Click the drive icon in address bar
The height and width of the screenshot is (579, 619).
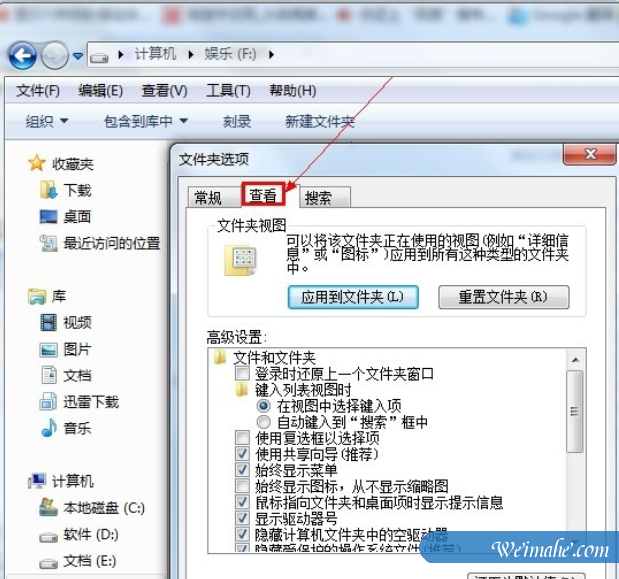pos(99,57)
